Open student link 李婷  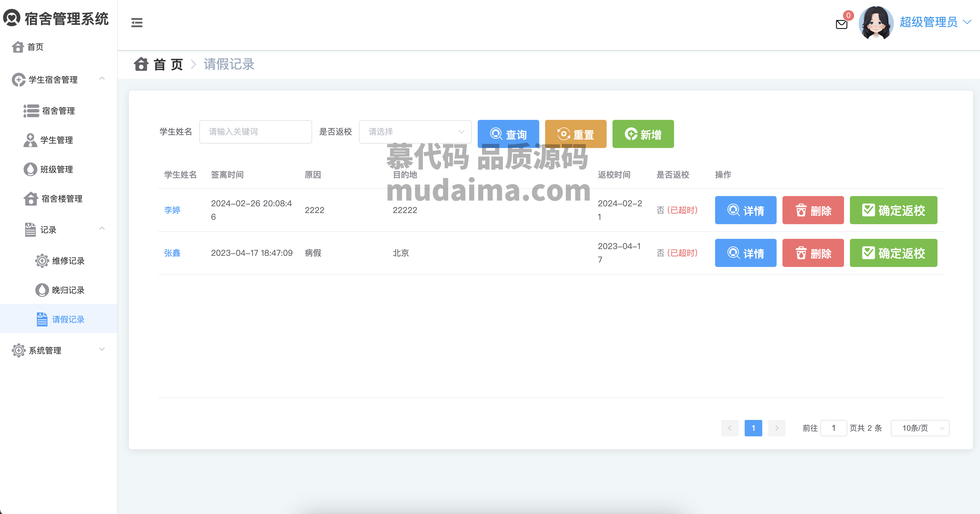pos(172,210)
